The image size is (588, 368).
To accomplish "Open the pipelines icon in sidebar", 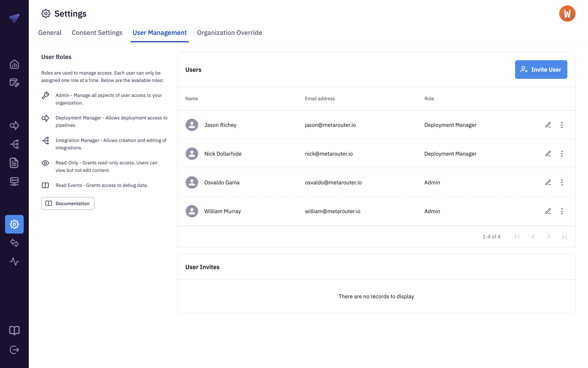I will click(x=14, y=125).
